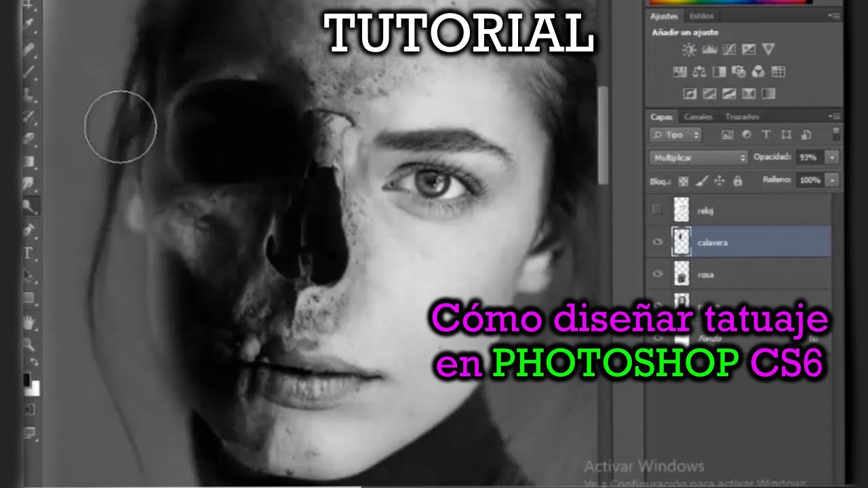
Task: Click the Opacidad 93% value field
Action: point(810,157)
